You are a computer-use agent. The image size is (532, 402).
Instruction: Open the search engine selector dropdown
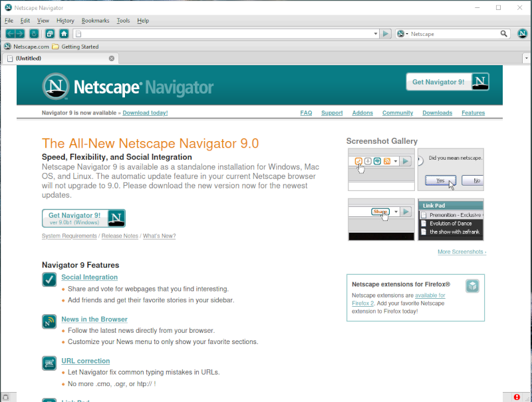(x=402, y=34)
